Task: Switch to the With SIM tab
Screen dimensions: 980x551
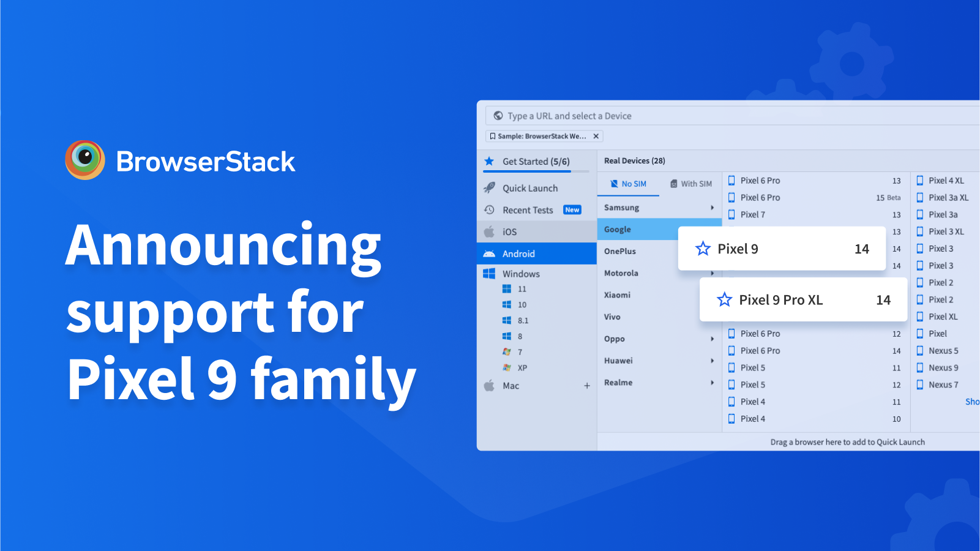Action: click(691, 184)
